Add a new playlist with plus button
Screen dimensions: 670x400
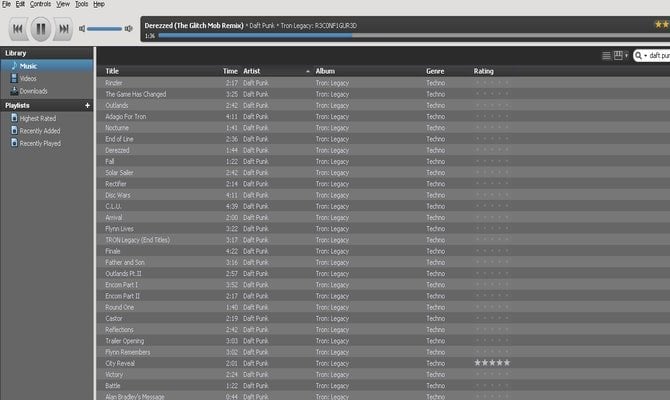(x=87, y=105)
